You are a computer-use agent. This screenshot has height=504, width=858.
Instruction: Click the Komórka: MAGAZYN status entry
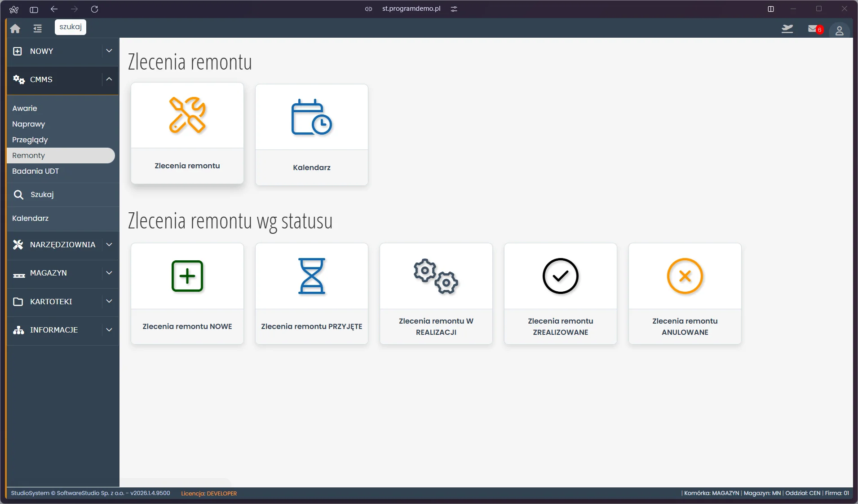point(712,493)
